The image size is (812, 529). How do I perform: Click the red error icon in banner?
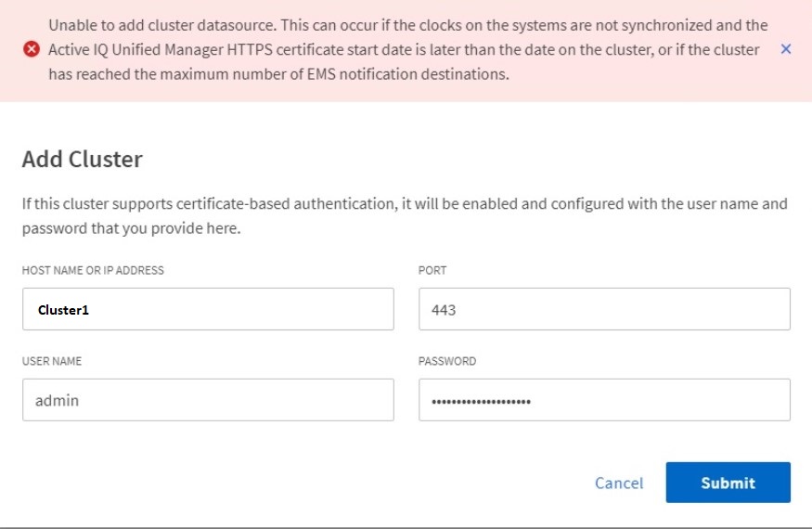(32, 49)
